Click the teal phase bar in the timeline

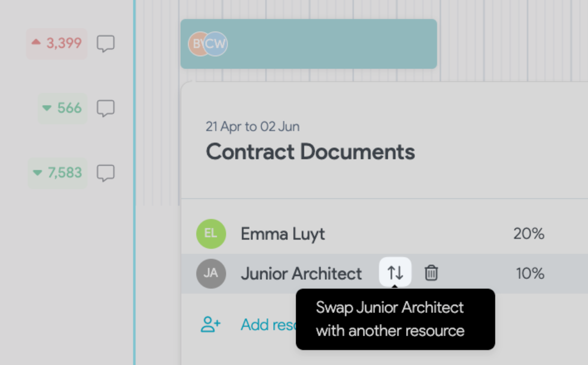point(308,44)
